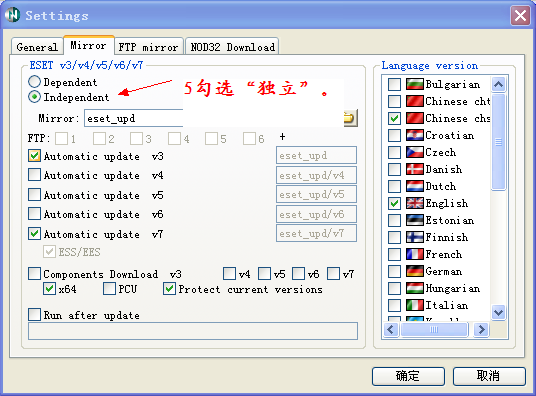Viewport: 536px width, 396px height.
Task: Uncheck the English language checkbox
Action: [394, 203]
